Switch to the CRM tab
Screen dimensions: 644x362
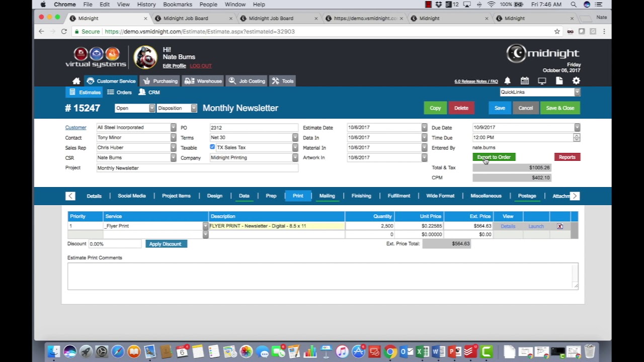click(x=149, y=93)
